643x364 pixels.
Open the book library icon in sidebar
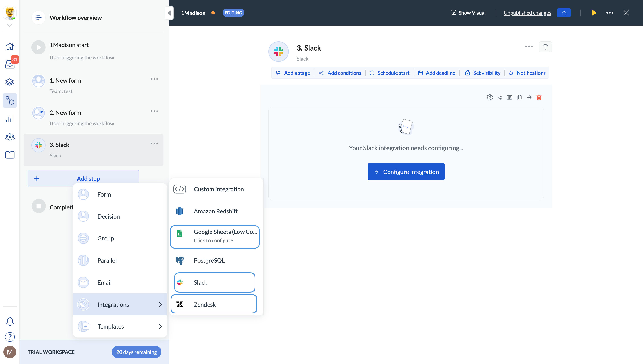point(10,155)
